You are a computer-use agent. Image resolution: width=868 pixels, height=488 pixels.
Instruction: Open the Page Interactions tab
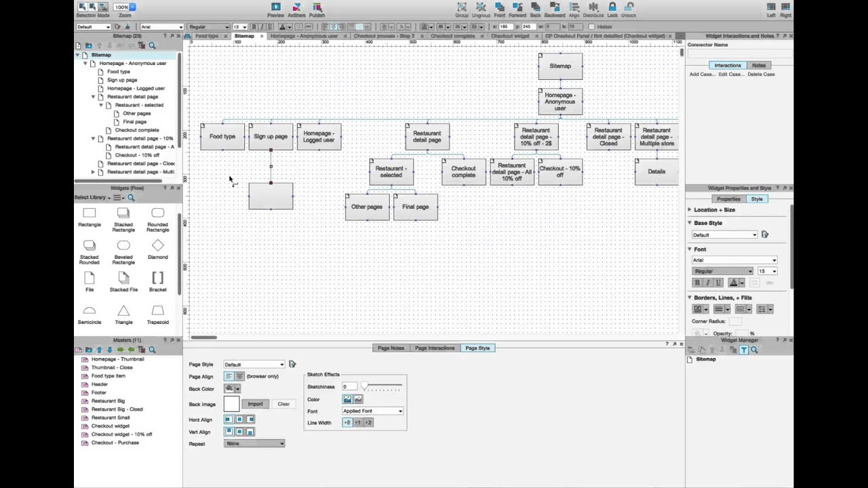click(x=435, y=348)
